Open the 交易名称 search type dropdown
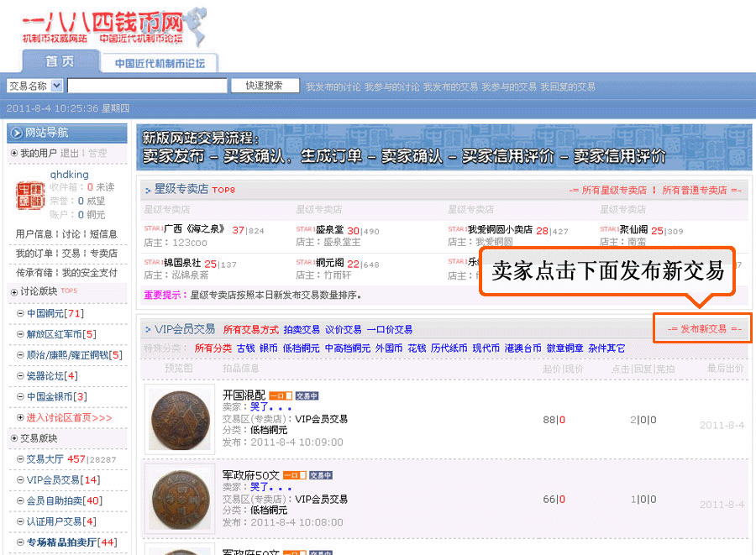 [56, 86]
